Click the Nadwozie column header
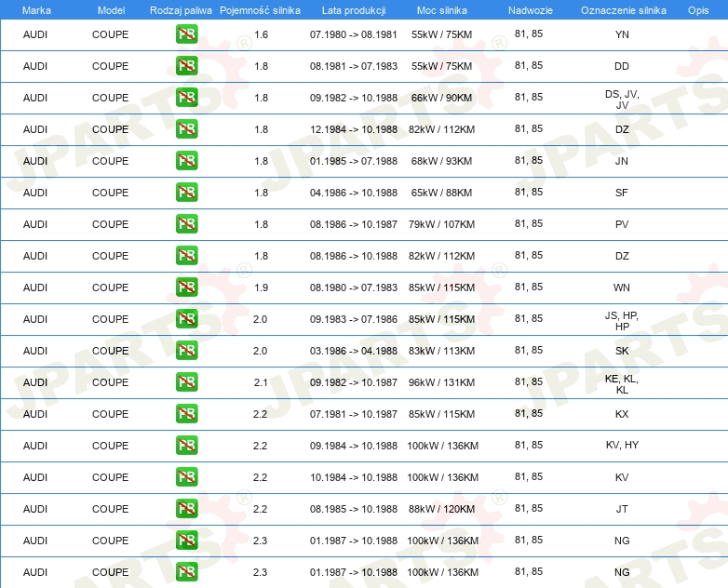Screen dimensions: 728x588 click(531, 10)
